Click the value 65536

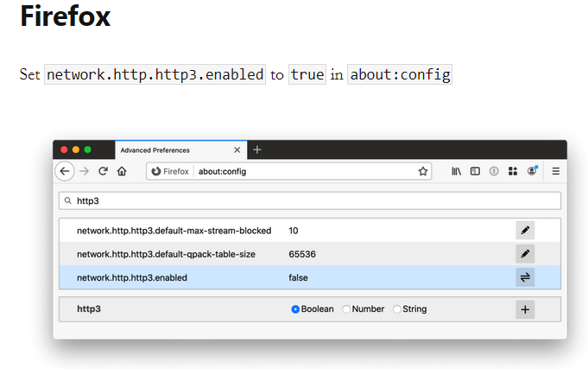point(302,254)
